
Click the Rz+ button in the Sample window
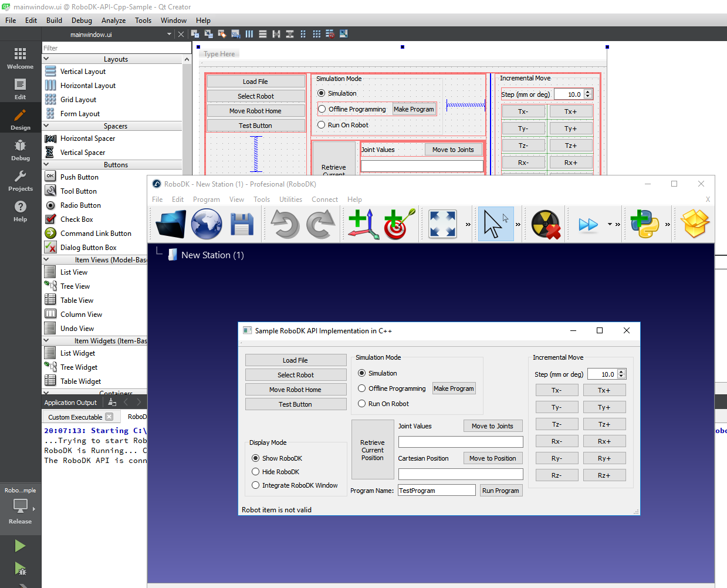(604, 475)
